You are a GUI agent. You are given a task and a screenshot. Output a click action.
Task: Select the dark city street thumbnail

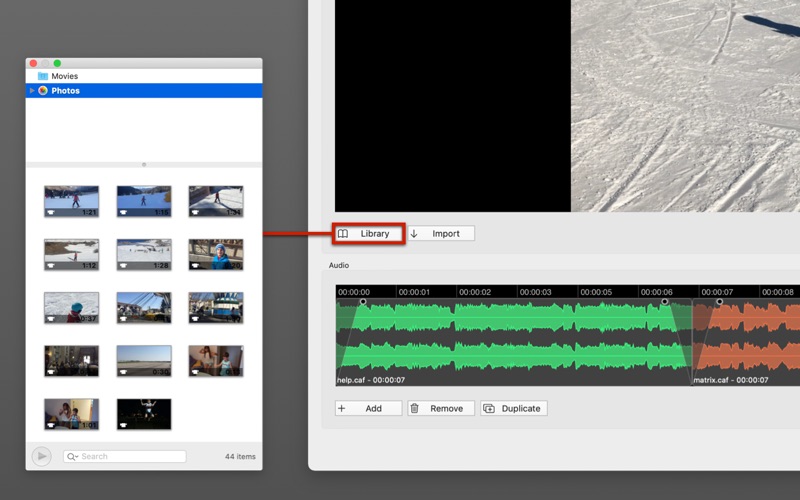(71, 361)
